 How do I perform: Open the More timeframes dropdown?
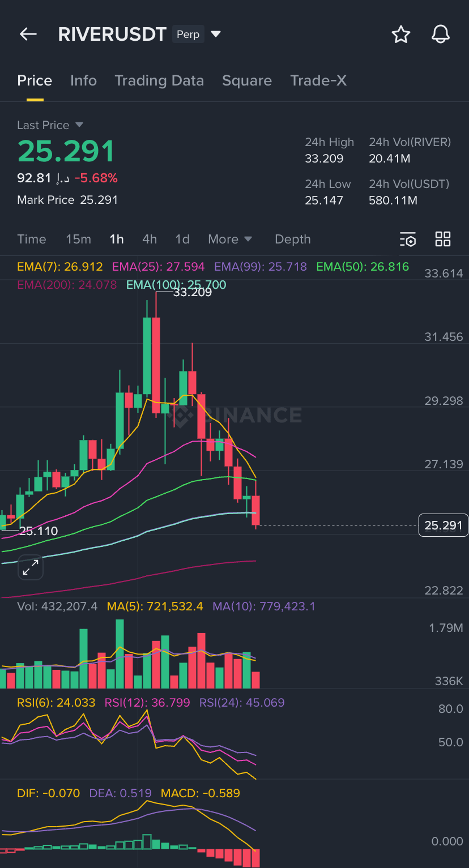[230, 239]
